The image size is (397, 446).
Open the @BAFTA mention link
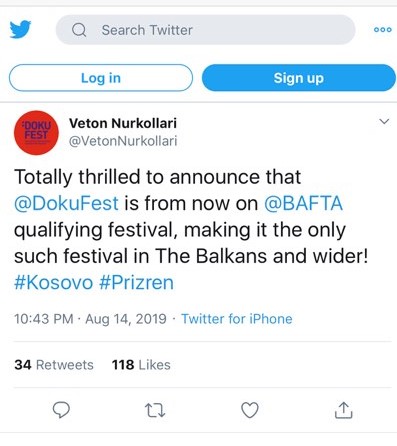(x=303, y=203)
